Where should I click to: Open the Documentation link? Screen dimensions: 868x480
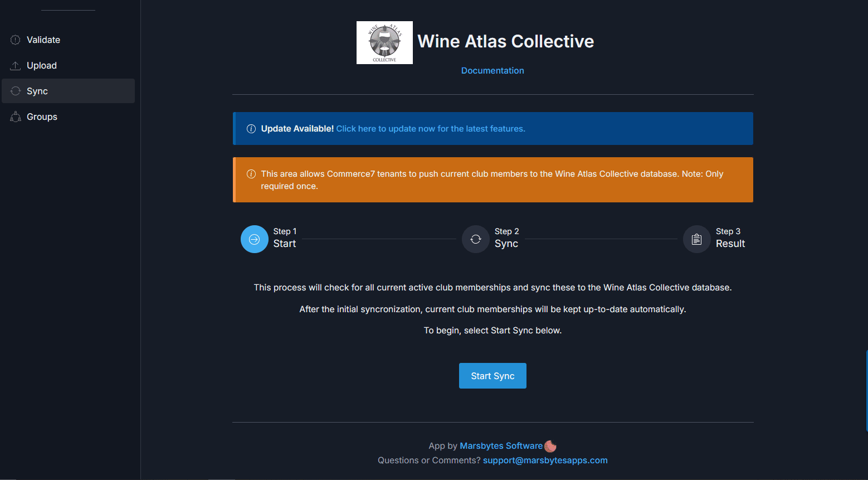tap(492, 71)
